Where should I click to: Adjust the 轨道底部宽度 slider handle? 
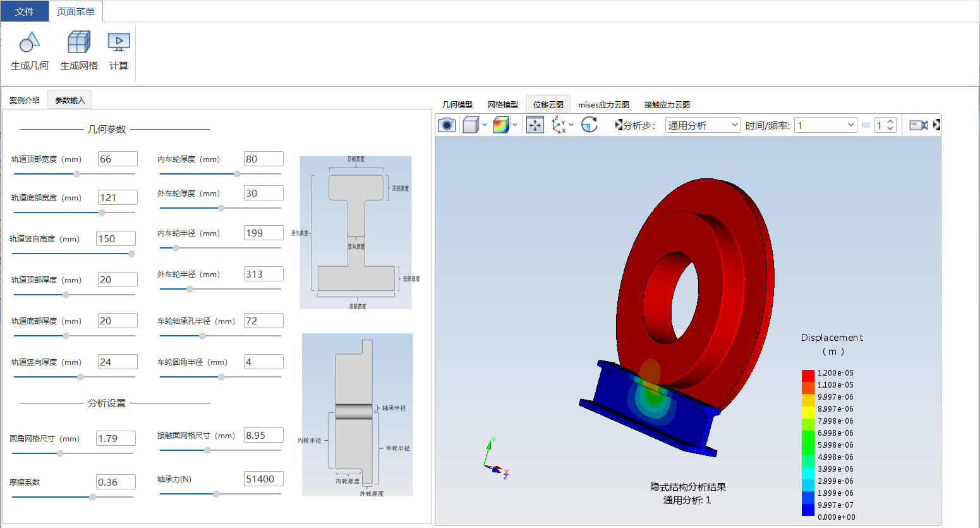pyautogui.click(x=102, y=212)
